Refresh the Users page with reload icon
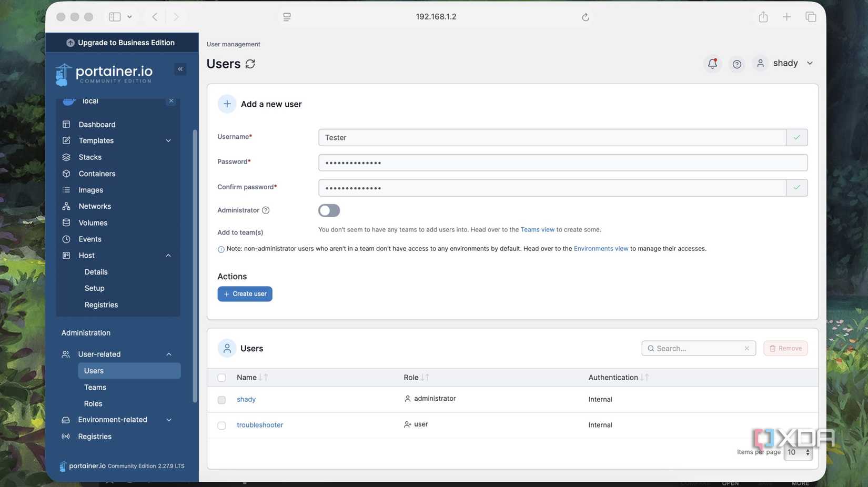Screen dimensions: 868x487 click(250, 64)
